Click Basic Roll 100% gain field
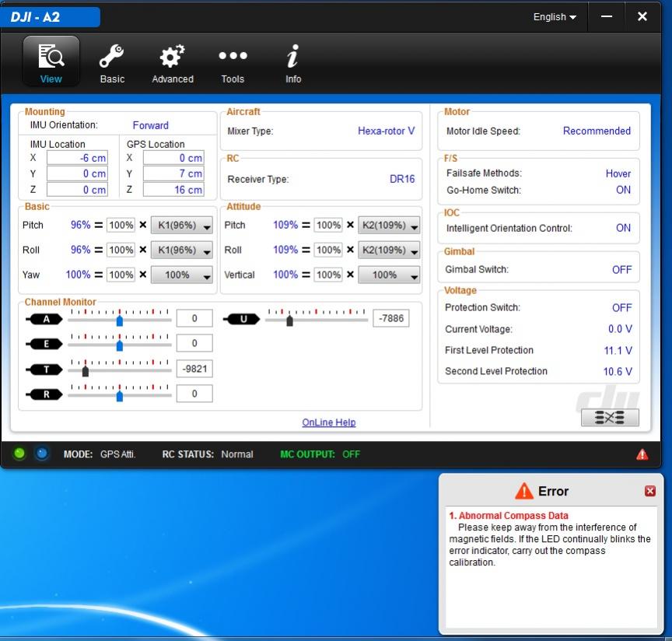This screenshot has height=641, width=672. tap(121, 250)
